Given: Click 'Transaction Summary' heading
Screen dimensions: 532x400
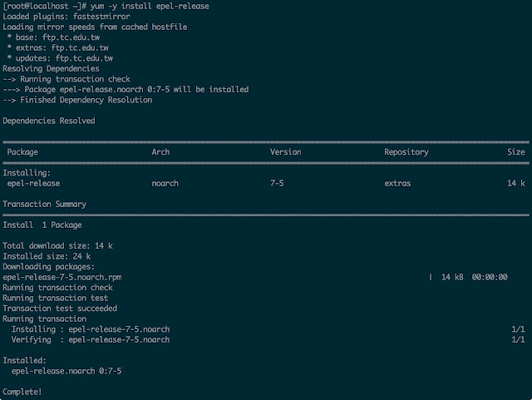Looking at the screenshot, I should click(44, 204).
